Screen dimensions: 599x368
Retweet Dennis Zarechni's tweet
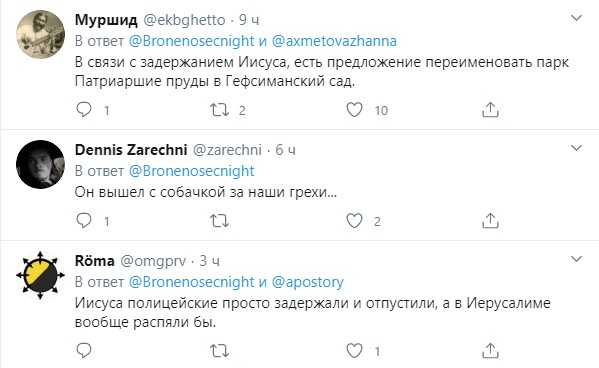219,221
